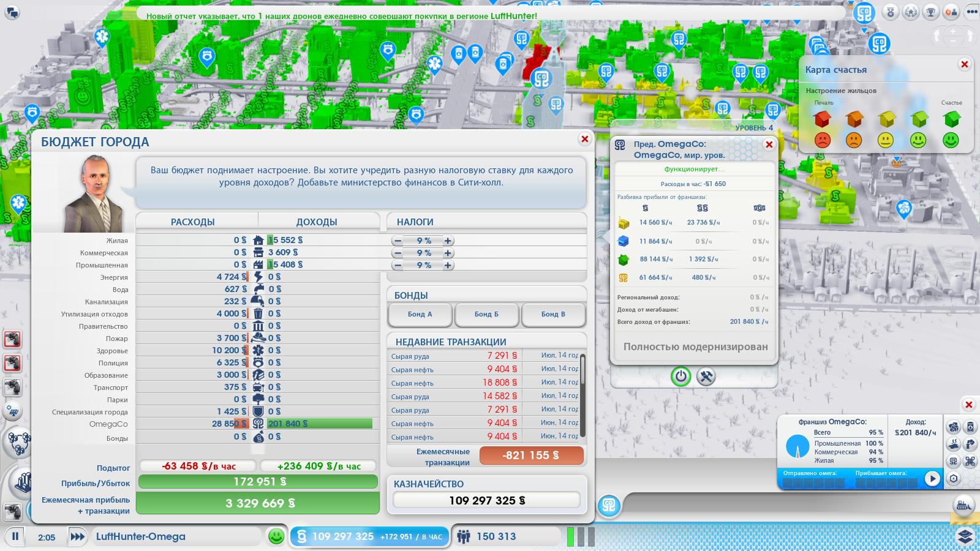
Task: Toggle power on the OmegaCo building
Action: 680,376
